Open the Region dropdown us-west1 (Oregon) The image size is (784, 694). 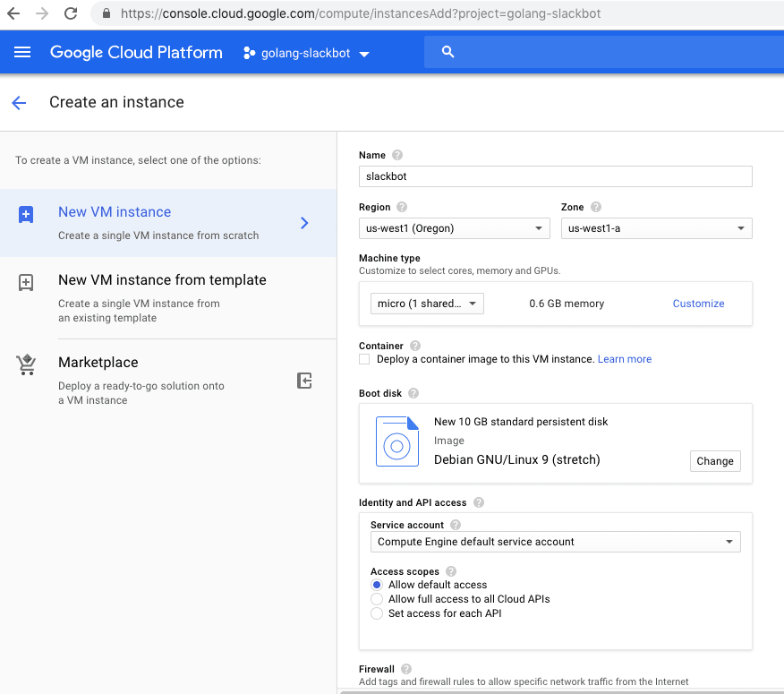click(454, 228)
